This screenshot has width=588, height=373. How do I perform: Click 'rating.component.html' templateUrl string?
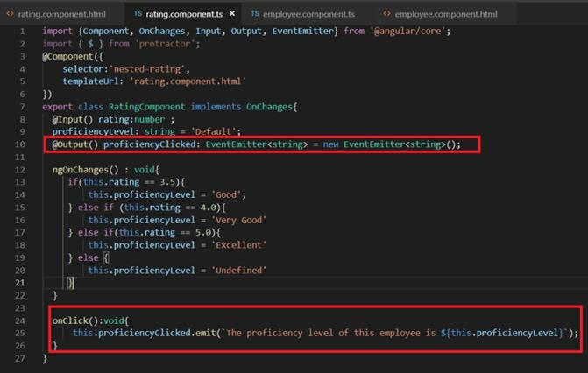pos(188,81)
